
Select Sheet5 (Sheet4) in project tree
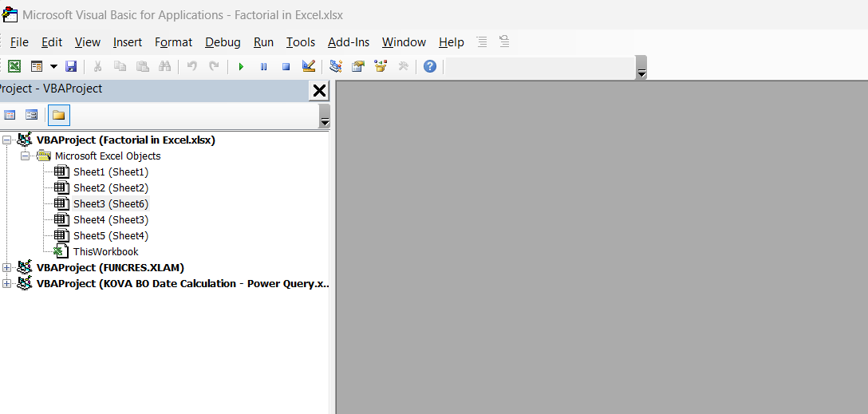(x=111, y=236)
